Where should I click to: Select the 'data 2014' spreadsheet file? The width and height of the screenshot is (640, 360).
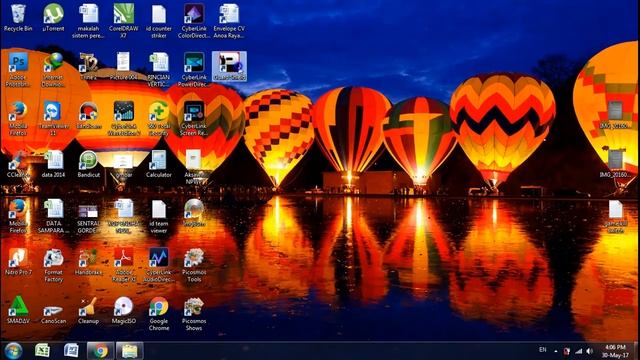(x=53, y=164)
